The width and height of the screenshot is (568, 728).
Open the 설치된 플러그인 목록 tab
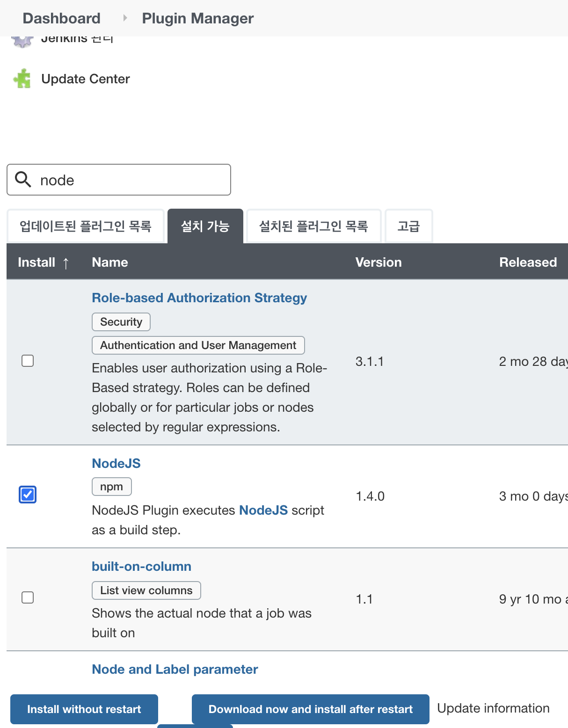pos(313,226)
